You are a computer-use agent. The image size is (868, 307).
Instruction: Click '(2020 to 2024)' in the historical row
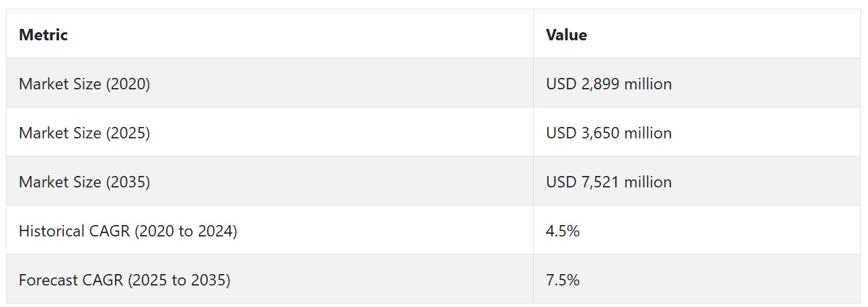click(186, 231)
